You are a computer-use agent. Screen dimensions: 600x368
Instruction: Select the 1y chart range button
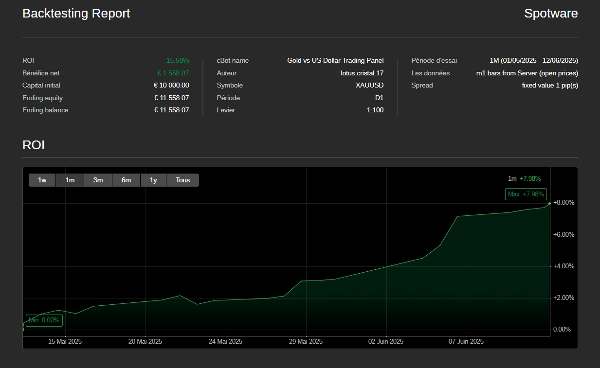pos(153,180)
